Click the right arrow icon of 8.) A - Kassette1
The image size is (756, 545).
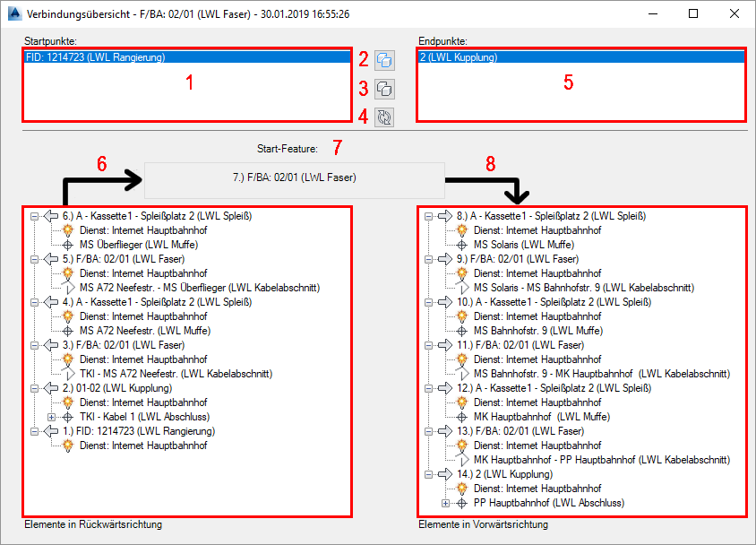pyautogui.click(x=445, y=216)
